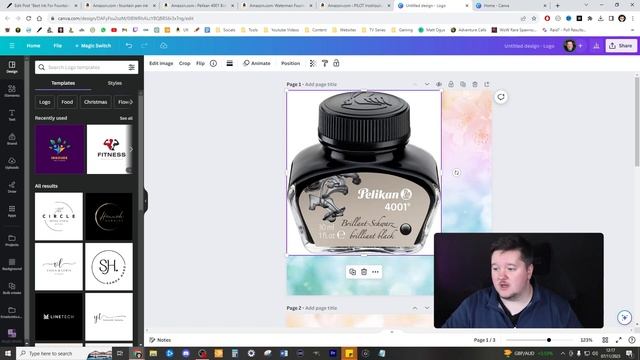640x360 pixels.
Task: Open more options on floating toolbar
Action: tap(375, 272)
